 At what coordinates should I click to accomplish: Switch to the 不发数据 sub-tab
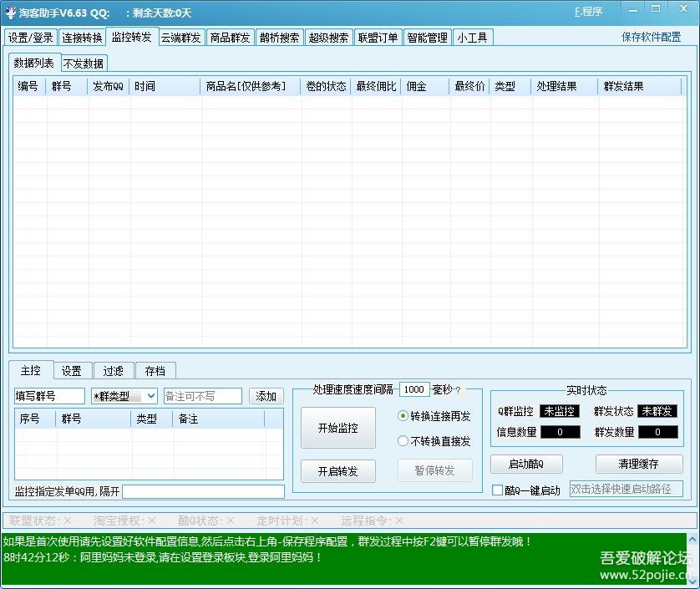click(x=84, y=63)
